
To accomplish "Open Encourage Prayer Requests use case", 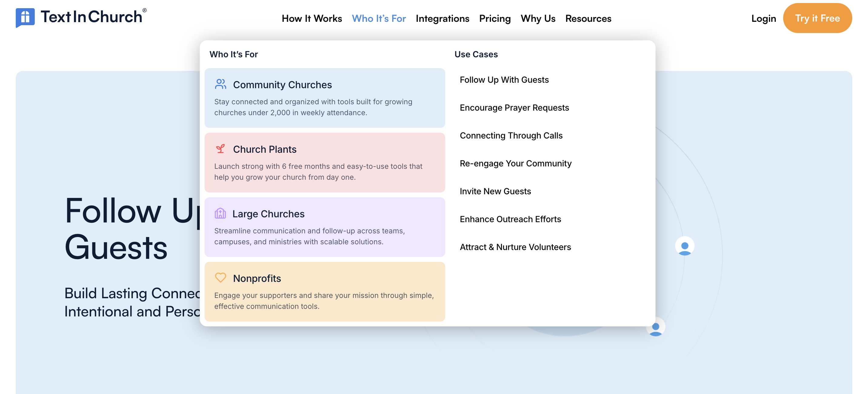I will point(514,108).
